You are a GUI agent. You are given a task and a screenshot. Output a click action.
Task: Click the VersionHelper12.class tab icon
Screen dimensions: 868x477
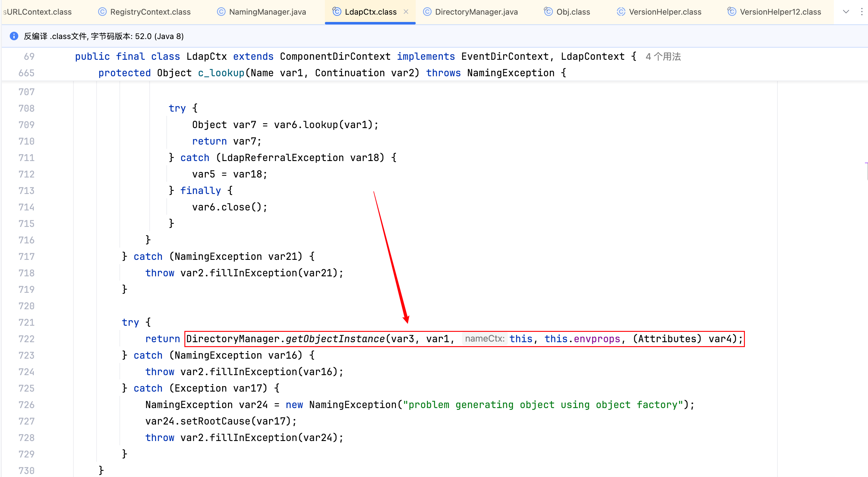pyautogui.click(x=731, y=12)
